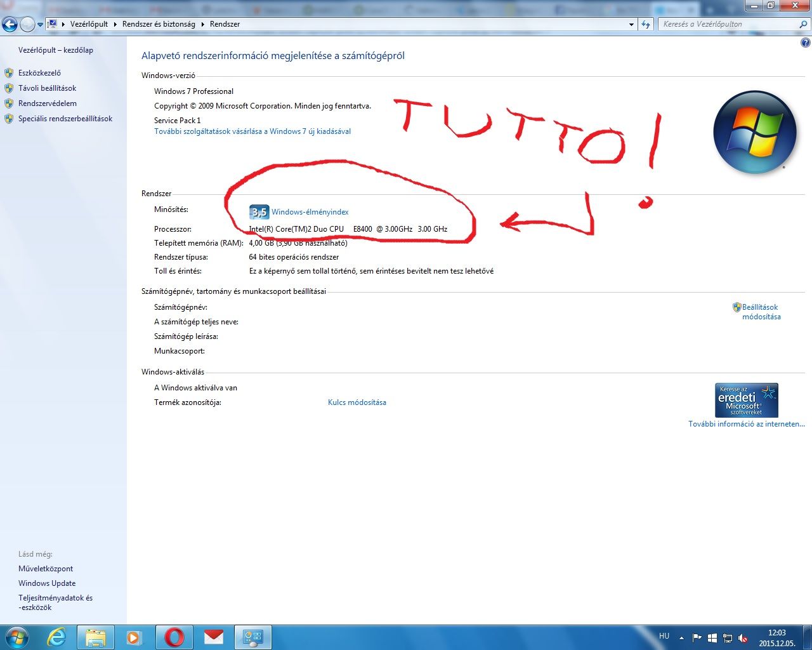
Task: Click the Show desktop strip beside the clock
Action: point(807,637)
